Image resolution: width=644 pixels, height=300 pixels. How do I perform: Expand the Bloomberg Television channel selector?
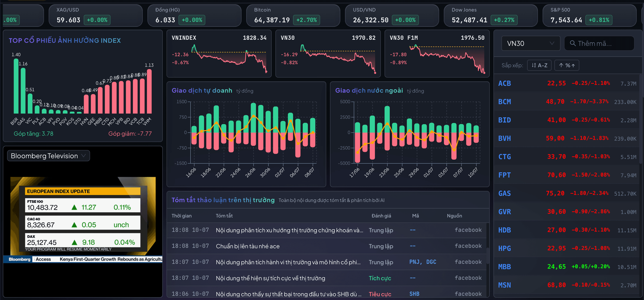48,156
